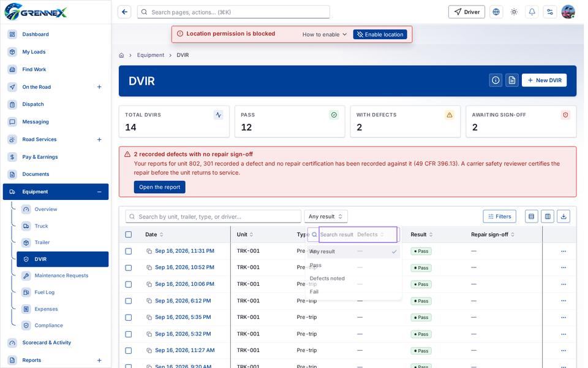The image size is (588, 368).
Task: Open the preferences sliders icon in top bar
Action: [x=550, y=12]
